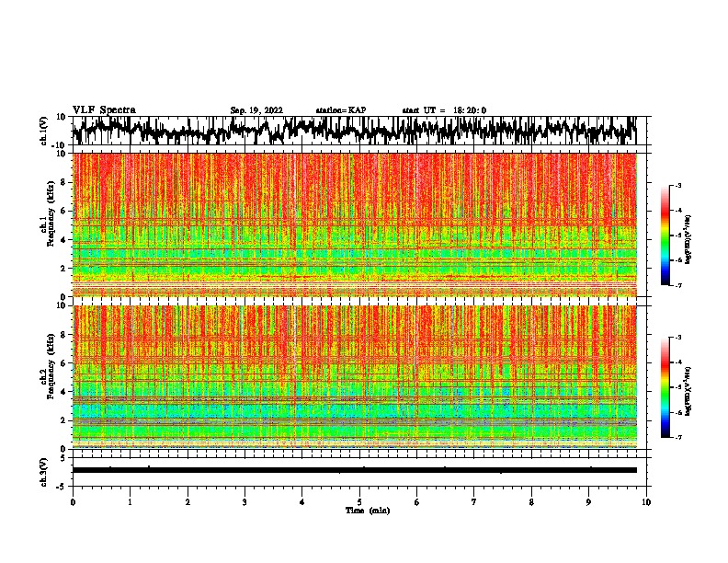Click the ch.2 spectrogram color scale bar

pos(665,387)
